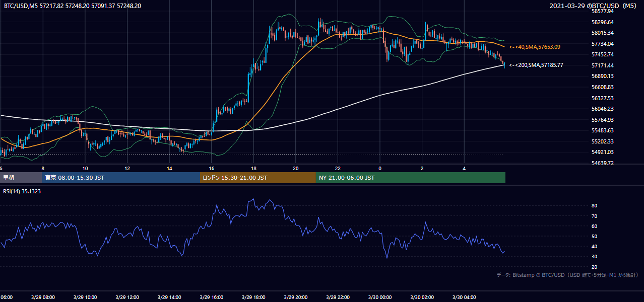The image size is (644, 302).
Task: Click the 3/29 08:00 date label
Action: [x=43, y=297]
